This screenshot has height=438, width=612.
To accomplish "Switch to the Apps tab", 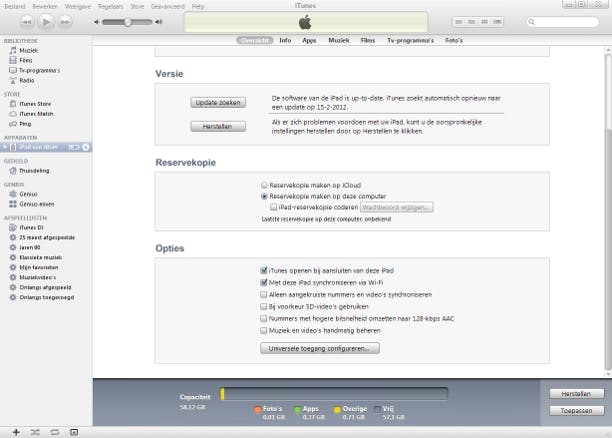I will click(309, 40).
